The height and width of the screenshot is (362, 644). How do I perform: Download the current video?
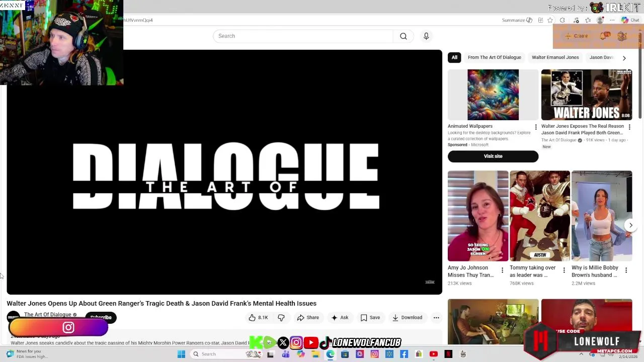pos(407,318)
